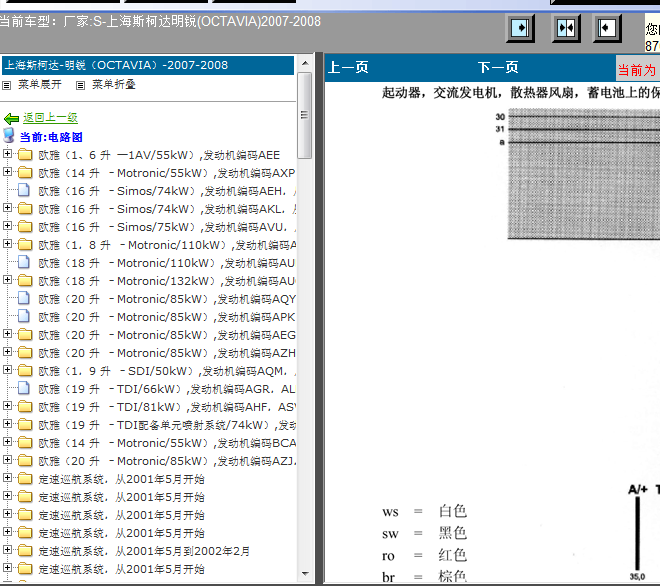The width and height of the screenshot is (660, 586).
Task: Open 欧雅 16 升 Simos/74kW 发动机编码AEH entry
Action: pyautogui.click(x=167, y=191)
